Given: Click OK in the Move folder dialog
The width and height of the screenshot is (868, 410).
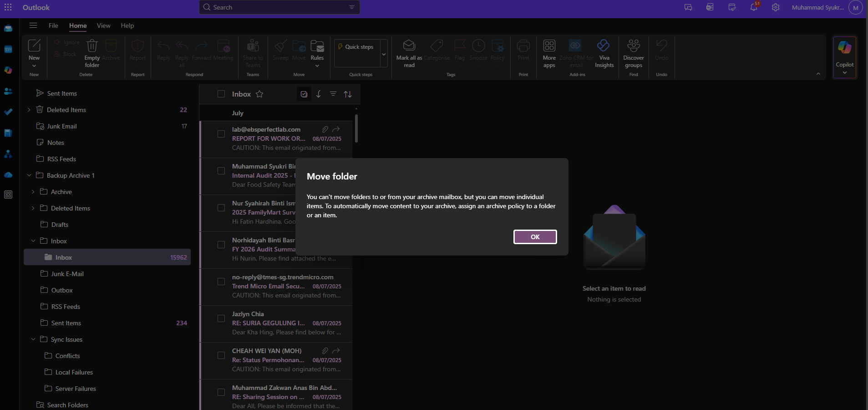Looking at the screenshot, I should coord(535,237).
